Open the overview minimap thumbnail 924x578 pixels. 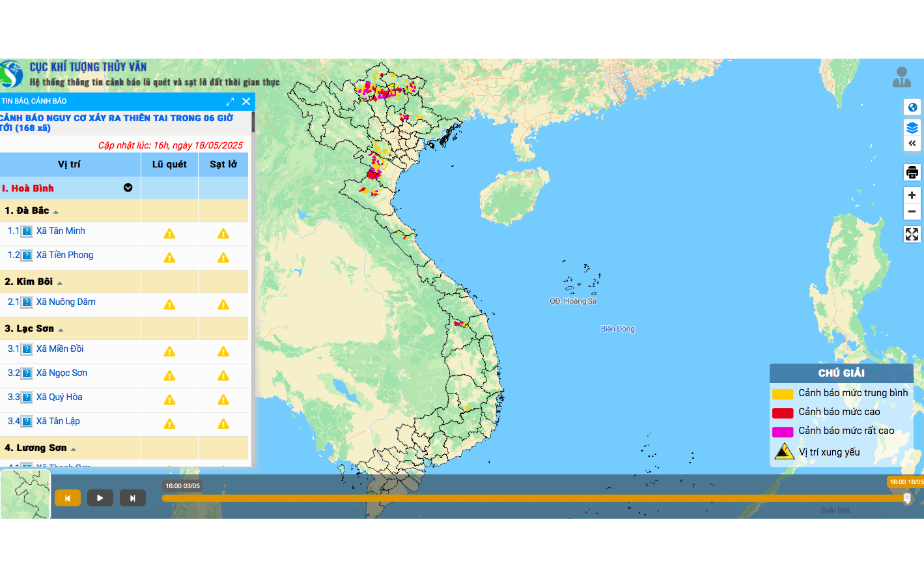25,495
